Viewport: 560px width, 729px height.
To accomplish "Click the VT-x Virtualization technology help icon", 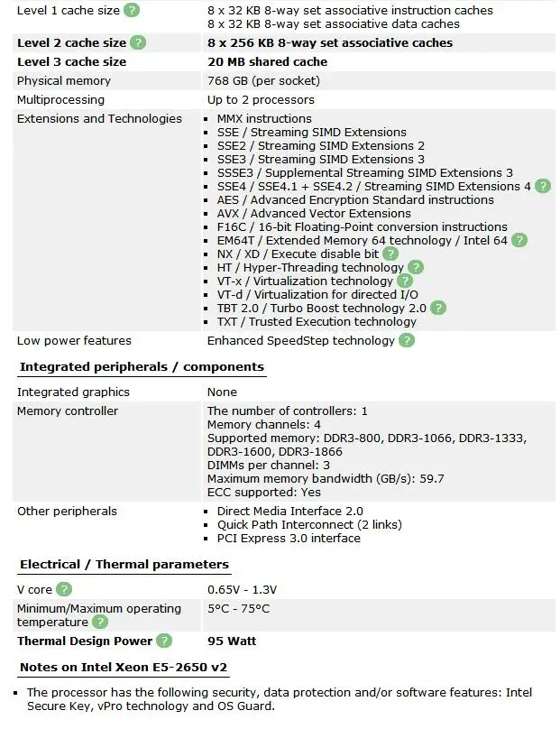I will click(405, 281).
